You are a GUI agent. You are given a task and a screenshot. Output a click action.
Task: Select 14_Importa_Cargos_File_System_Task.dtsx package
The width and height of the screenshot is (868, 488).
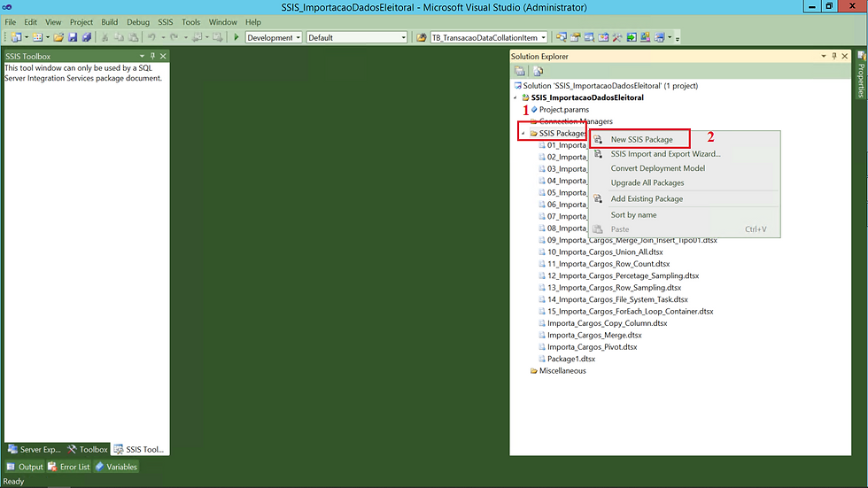click(x=617, y=299)
